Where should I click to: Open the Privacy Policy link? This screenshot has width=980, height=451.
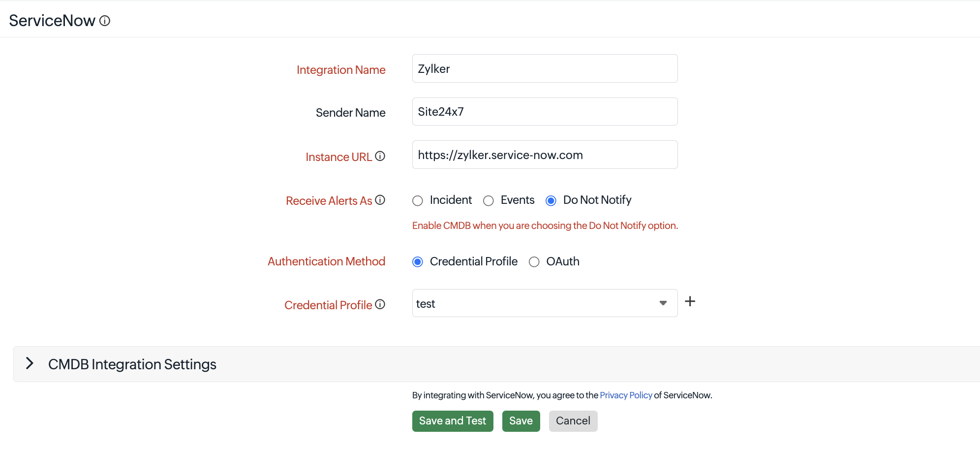626,395
